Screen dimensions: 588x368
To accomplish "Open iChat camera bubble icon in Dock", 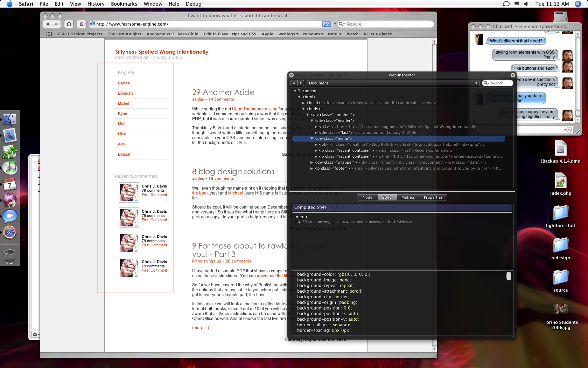I will click(x=10, y=216).
